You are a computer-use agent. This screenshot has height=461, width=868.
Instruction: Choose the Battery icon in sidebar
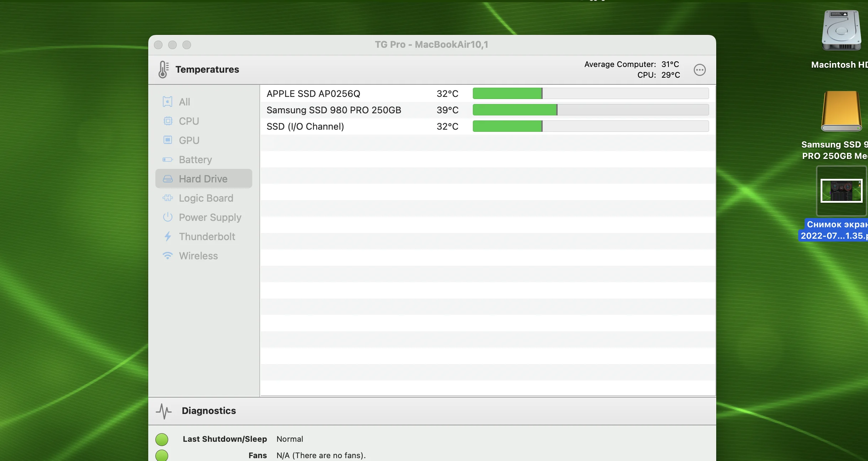point(167,160)
